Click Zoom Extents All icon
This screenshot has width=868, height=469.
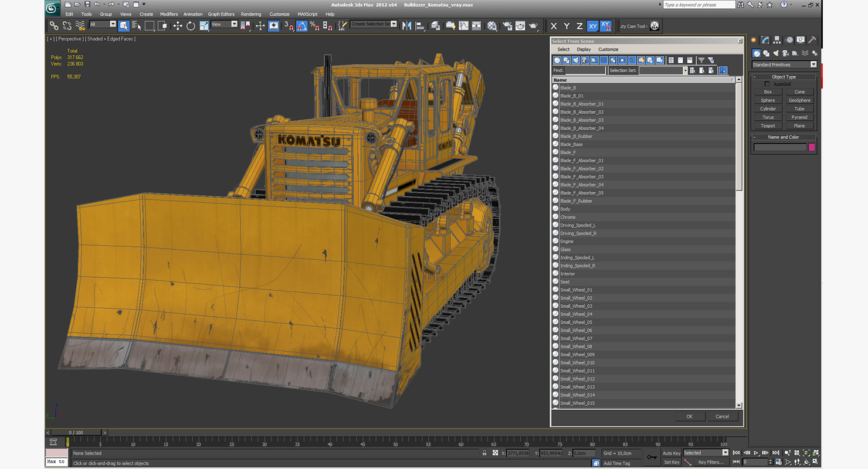(816, 453)
